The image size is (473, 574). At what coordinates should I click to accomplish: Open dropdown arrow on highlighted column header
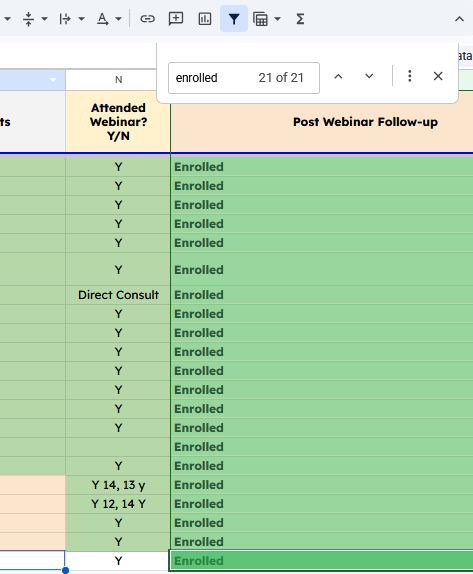(53, 80)
